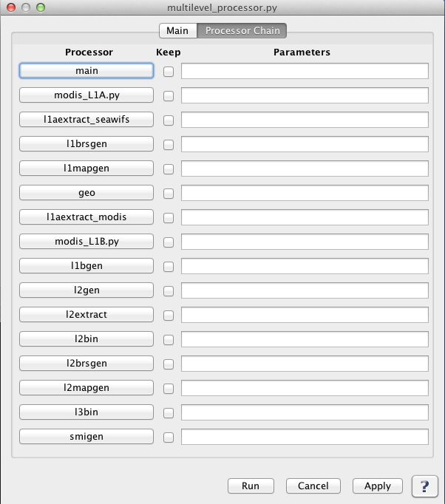Cancel the dialog
Viewport: 445px width, 504px height.
click(313, 486)
